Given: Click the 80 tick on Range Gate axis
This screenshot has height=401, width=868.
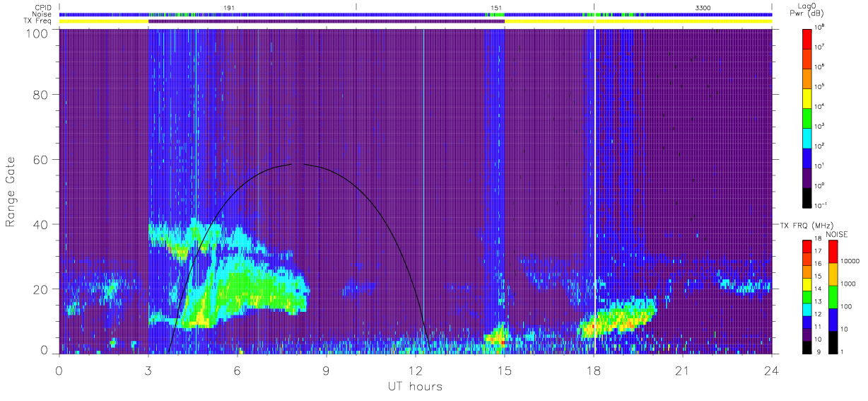Looking at the screenshot, I should click(39, 94).
